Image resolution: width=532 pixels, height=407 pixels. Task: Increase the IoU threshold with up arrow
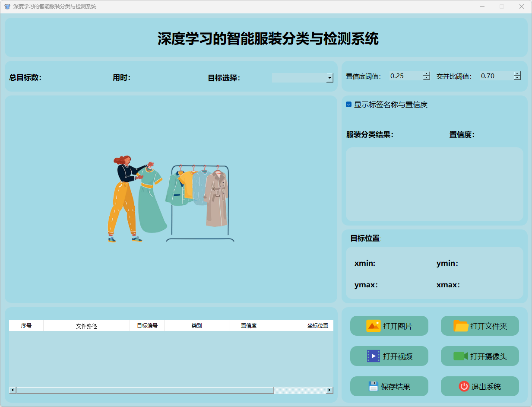517,73
